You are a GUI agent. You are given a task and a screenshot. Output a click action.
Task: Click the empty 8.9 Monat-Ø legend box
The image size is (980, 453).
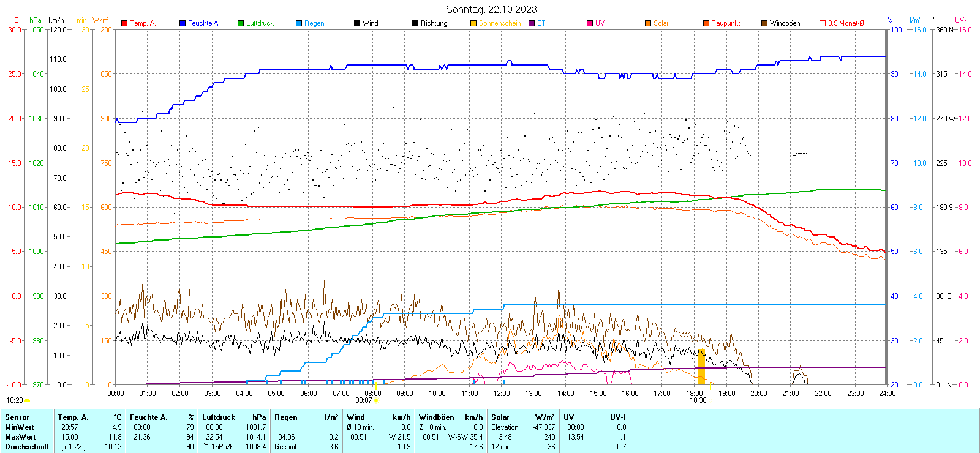[x=823, y=23]
